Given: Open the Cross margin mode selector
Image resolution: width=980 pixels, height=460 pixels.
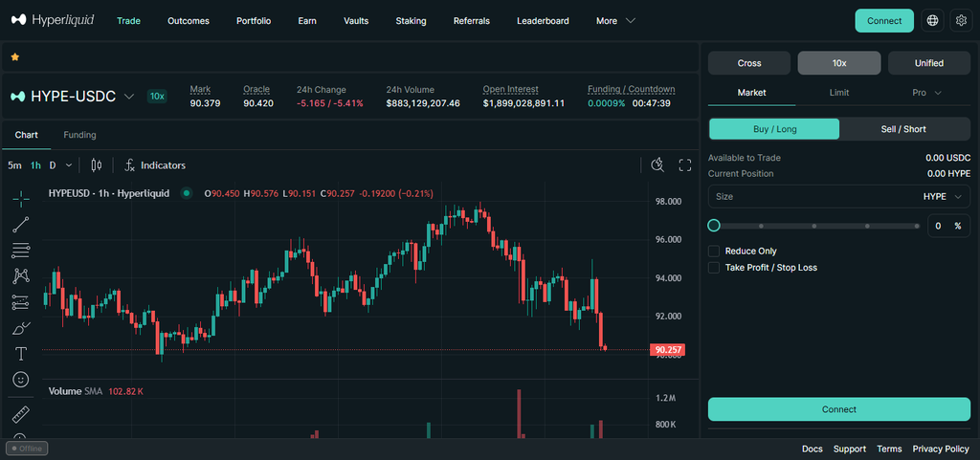Looking at the screenshot, I should point(749,63).
